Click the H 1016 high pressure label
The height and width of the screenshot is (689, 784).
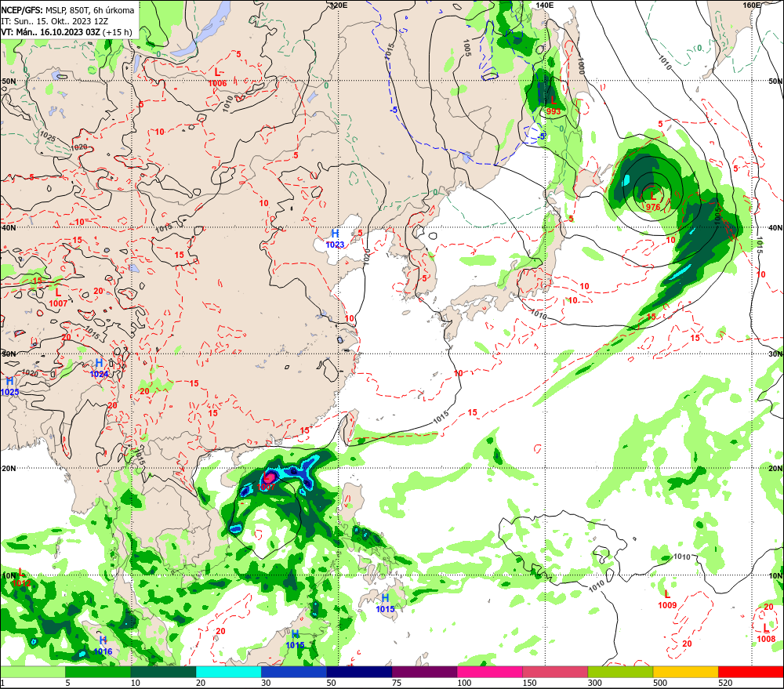click(x=103, y=646)
